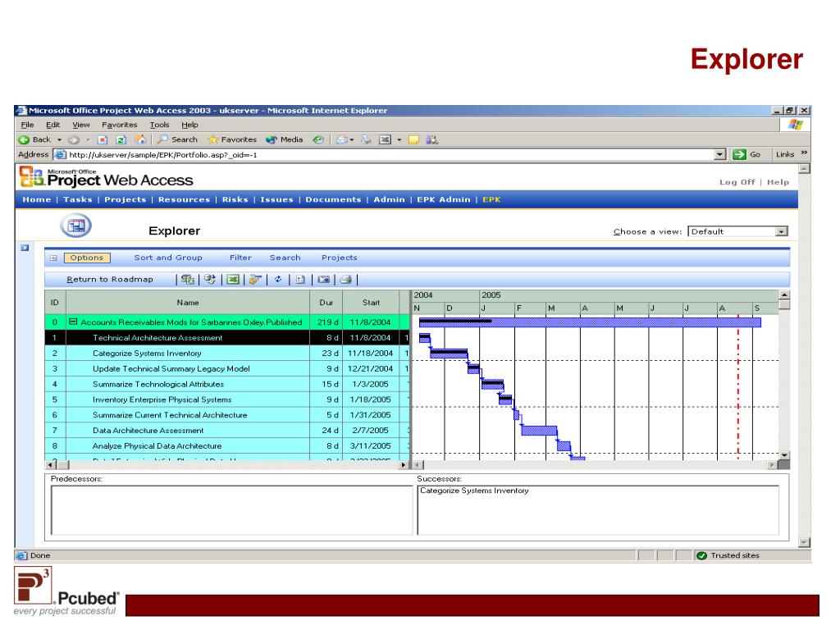The height and width of the screenshot is (630, 840).
Task: Click the Name column header
Action: coord(188,303)
